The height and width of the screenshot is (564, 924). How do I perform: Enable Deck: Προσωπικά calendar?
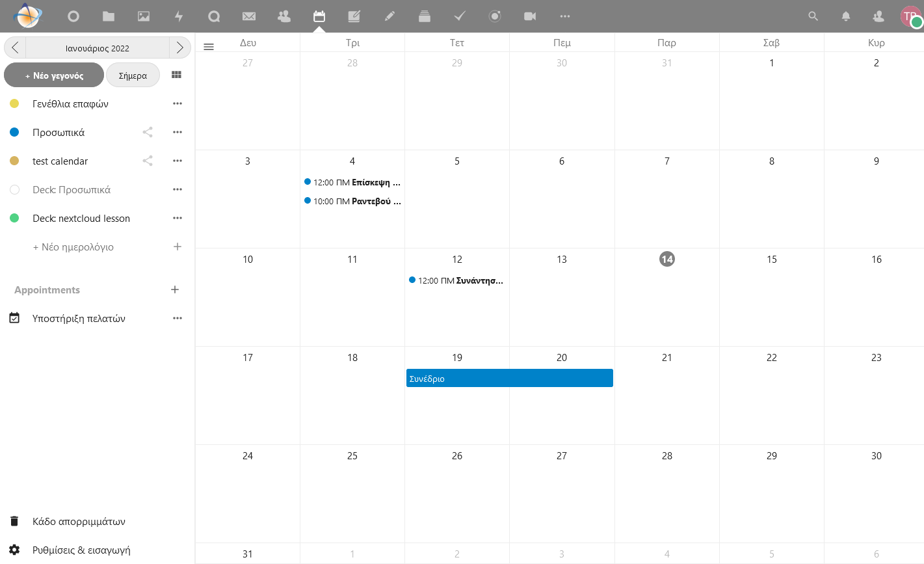pos(14,189)
